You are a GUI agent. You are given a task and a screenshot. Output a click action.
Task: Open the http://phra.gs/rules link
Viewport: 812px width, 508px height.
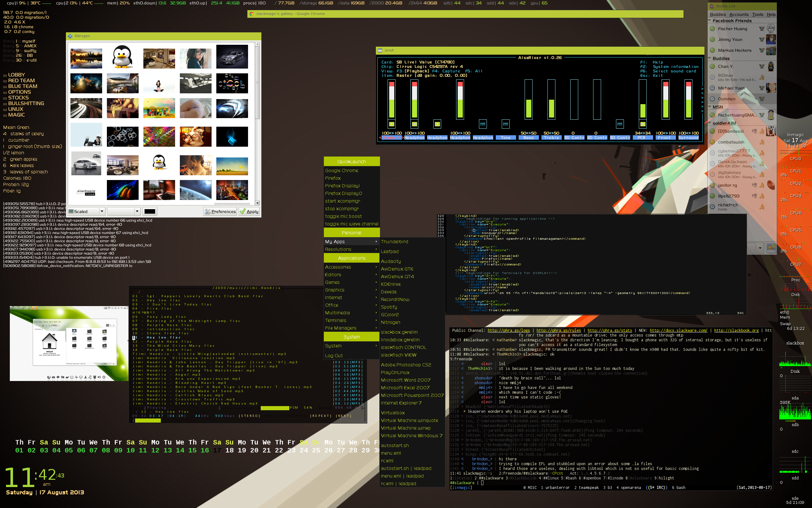559,330
